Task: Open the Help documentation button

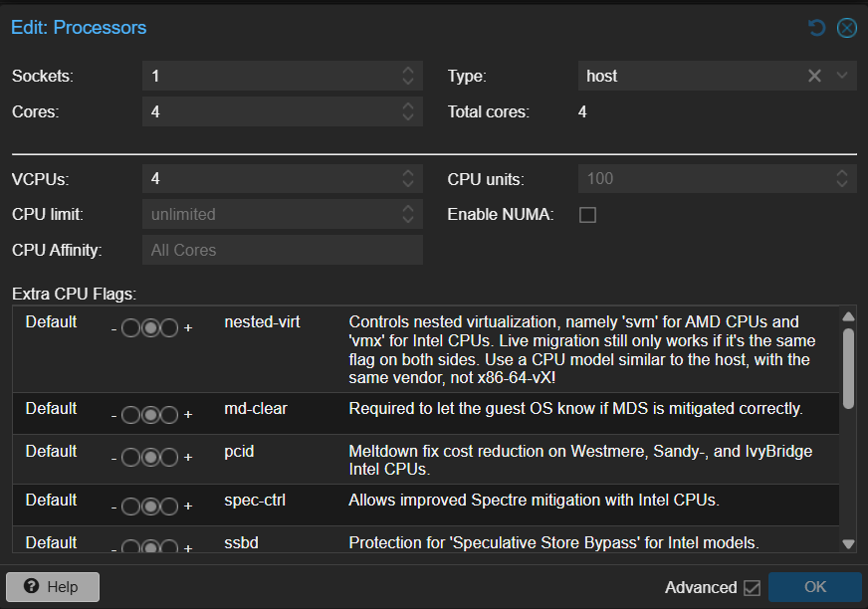Action: click(53, 587)
